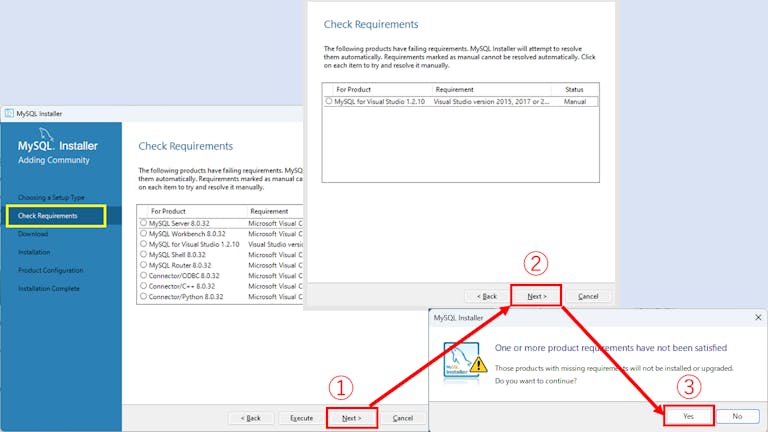Click the installer warning icon in dialog
This screenshot has height=432, width=768.
point(465,360)
